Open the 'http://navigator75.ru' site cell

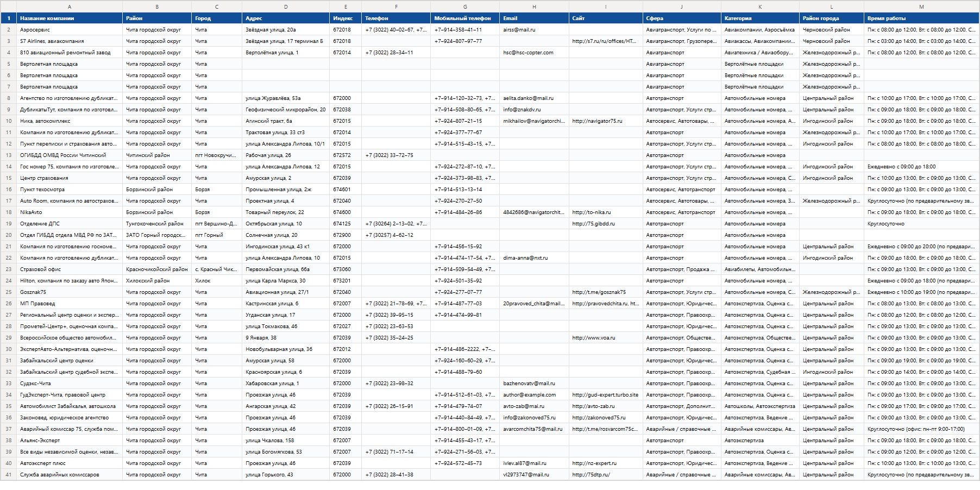tap(606, 121)
